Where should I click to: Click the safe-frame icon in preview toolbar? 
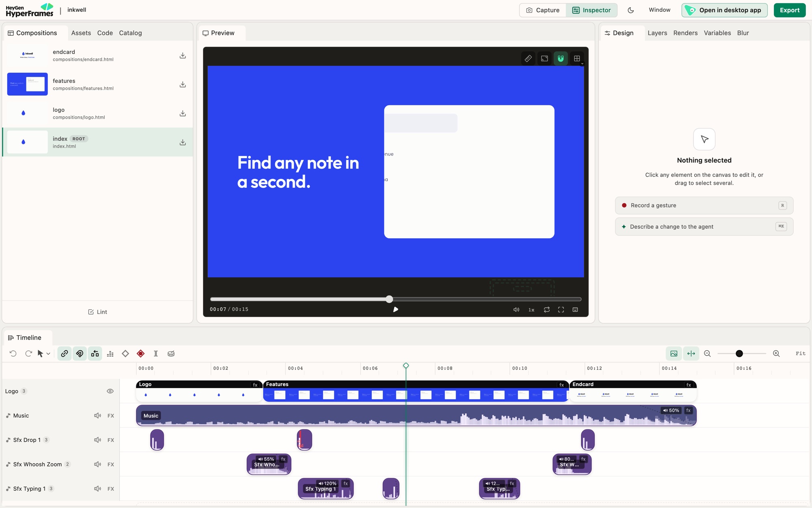[544, 59]
